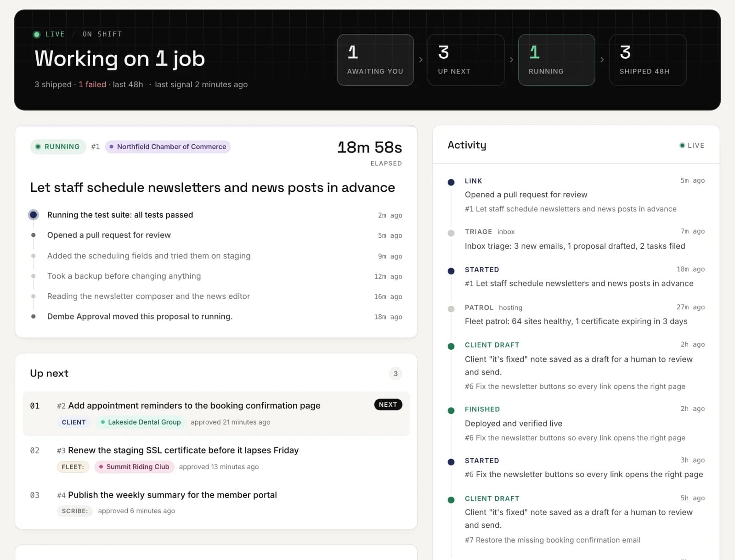
Task: Open the Awaiting You stat card
Action: (x=375, y=60)
